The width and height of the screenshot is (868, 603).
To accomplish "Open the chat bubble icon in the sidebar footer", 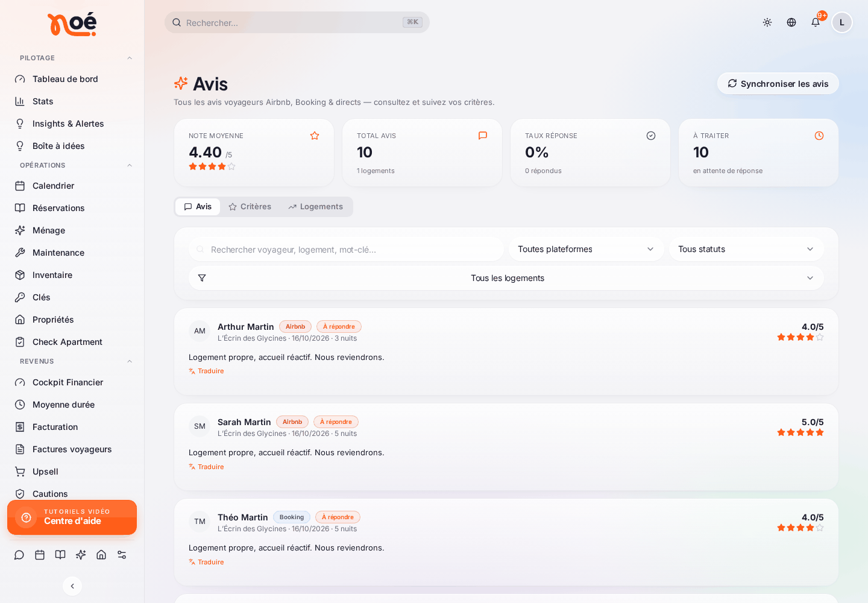I will (19, 555).
